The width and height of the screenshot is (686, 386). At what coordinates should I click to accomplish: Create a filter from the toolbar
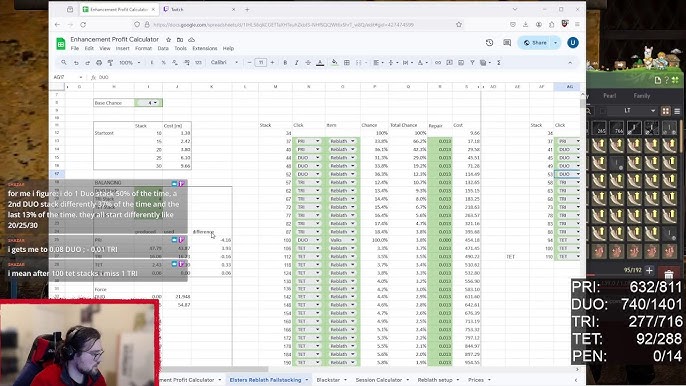472,63
